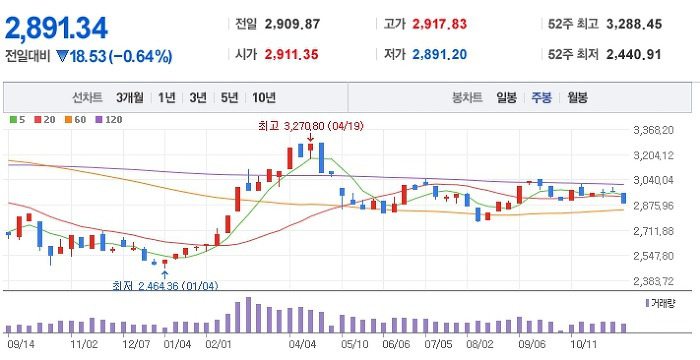
Task: Select the 3년 line chart period
Action: click(198, 97)
